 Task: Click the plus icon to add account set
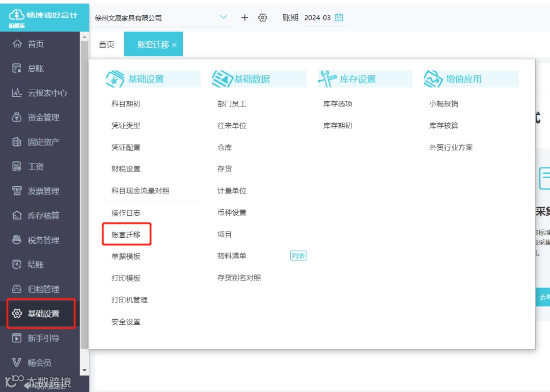click(245, 17)
